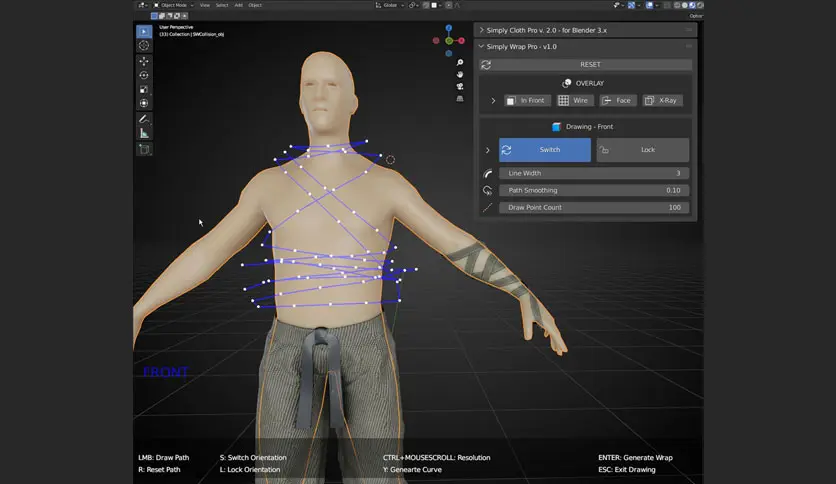Click the blue Switch button
The image size is (836, 484).
click(x=545, y=150)
